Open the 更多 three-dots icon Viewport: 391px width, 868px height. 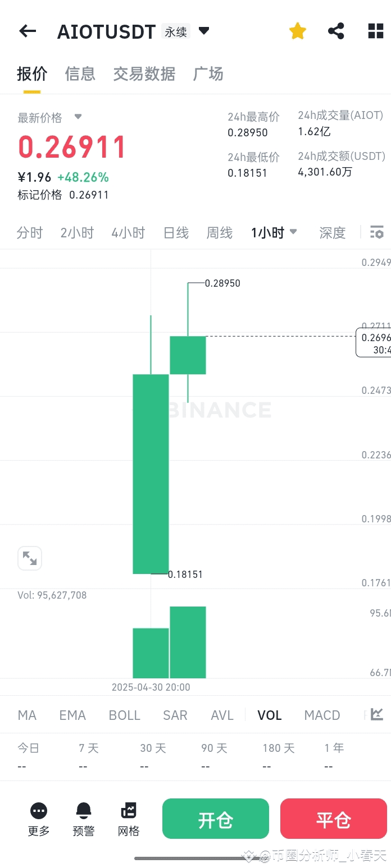point(39,811)
